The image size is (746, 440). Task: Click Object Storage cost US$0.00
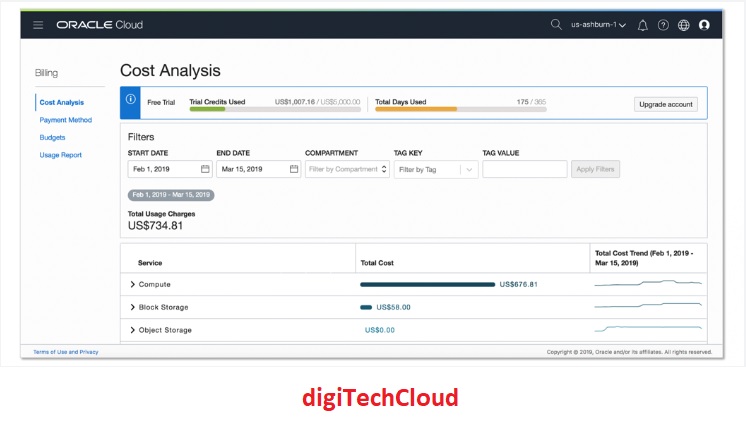380,330
